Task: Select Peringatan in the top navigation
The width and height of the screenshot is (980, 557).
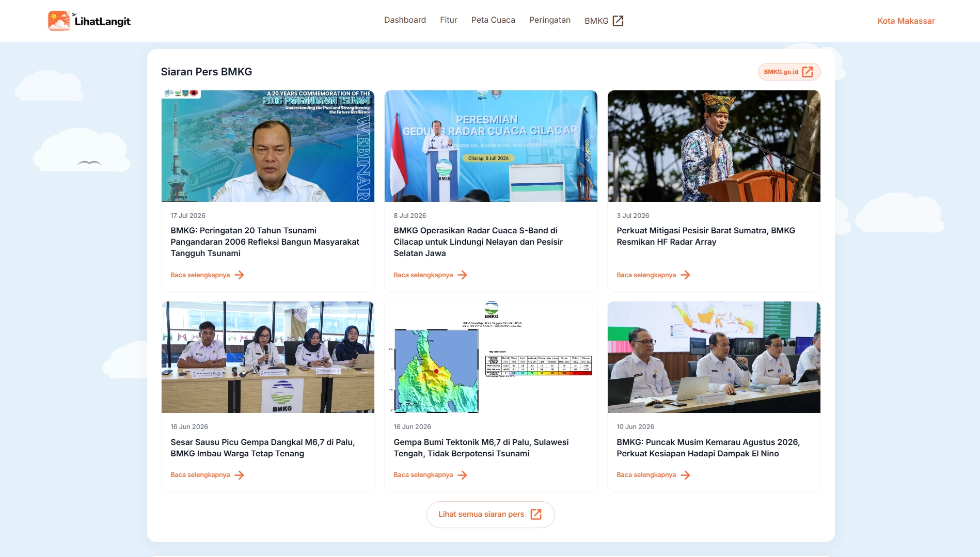Action: pos(550,20)
